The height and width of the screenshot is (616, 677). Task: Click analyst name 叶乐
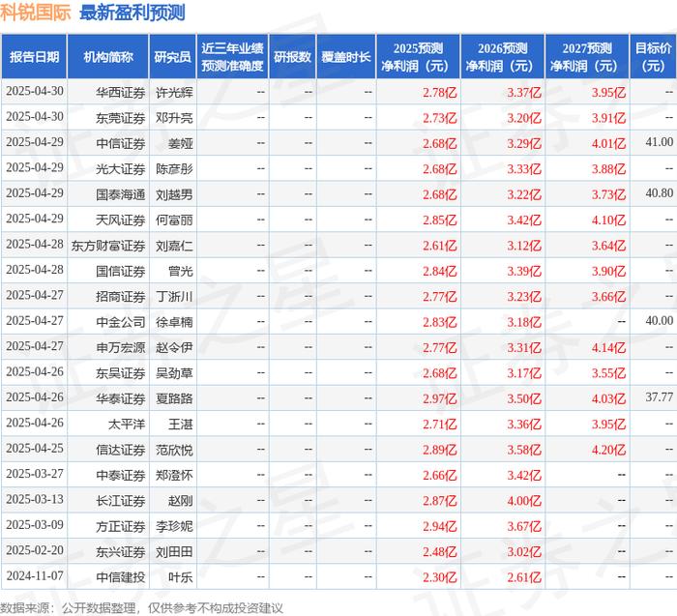181,577
